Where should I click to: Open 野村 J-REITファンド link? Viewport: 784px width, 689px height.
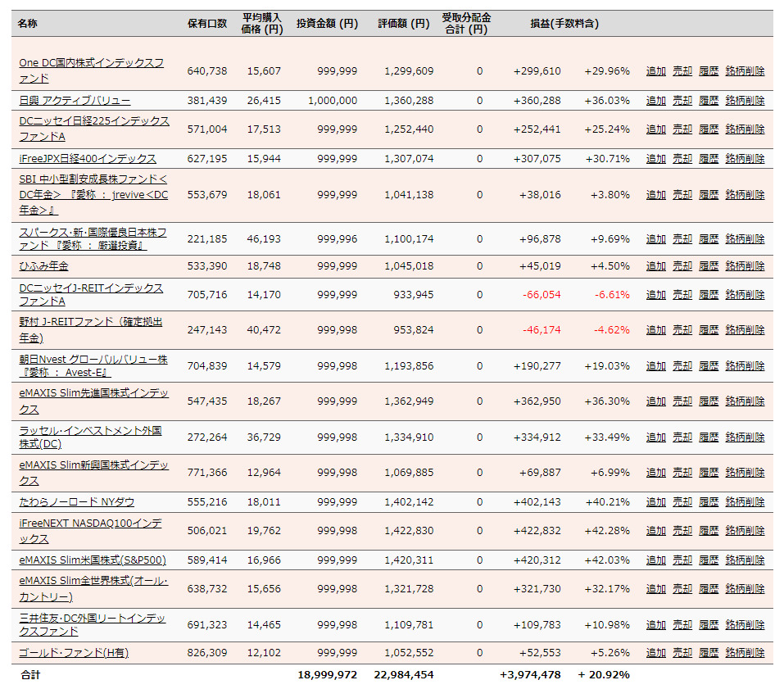pos(90,330)
